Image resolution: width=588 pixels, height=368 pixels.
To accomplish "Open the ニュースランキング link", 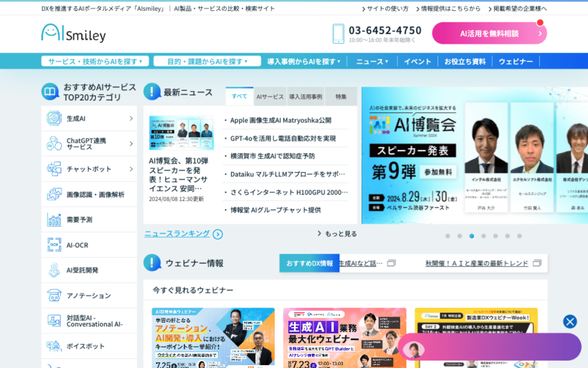I will [x=183, y=234].
